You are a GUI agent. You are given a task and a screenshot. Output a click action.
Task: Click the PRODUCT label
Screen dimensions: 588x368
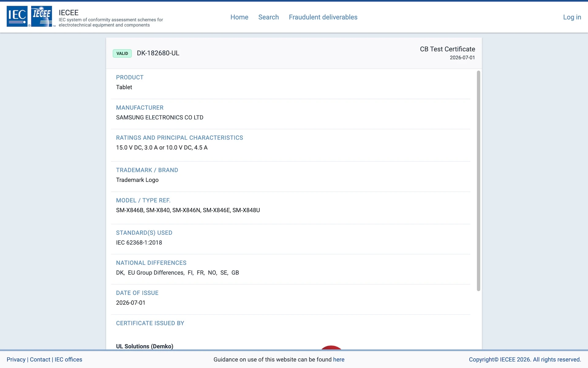point(130,78)
